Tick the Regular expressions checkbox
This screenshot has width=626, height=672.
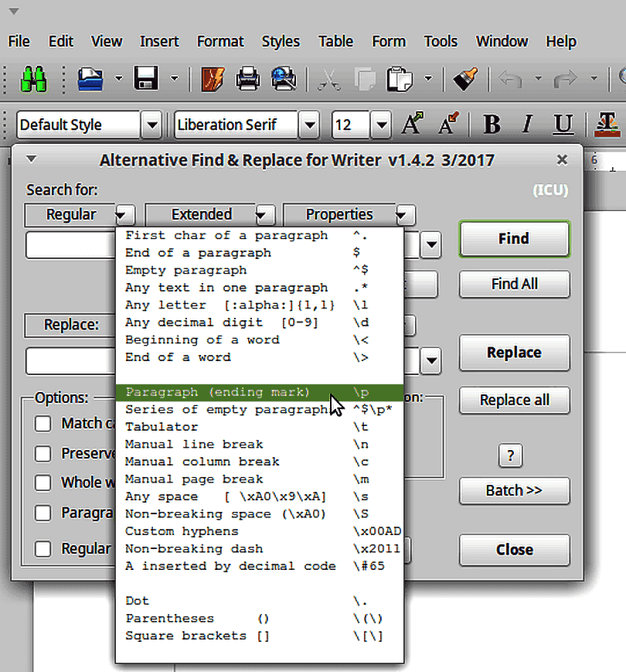point(44,549)
